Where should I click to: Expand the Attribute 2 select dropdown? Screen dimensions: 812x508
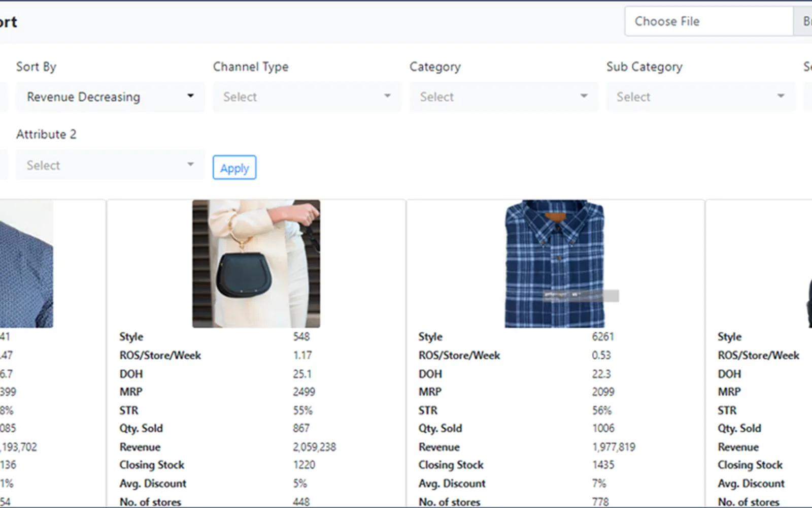click(x=110, y=165)
